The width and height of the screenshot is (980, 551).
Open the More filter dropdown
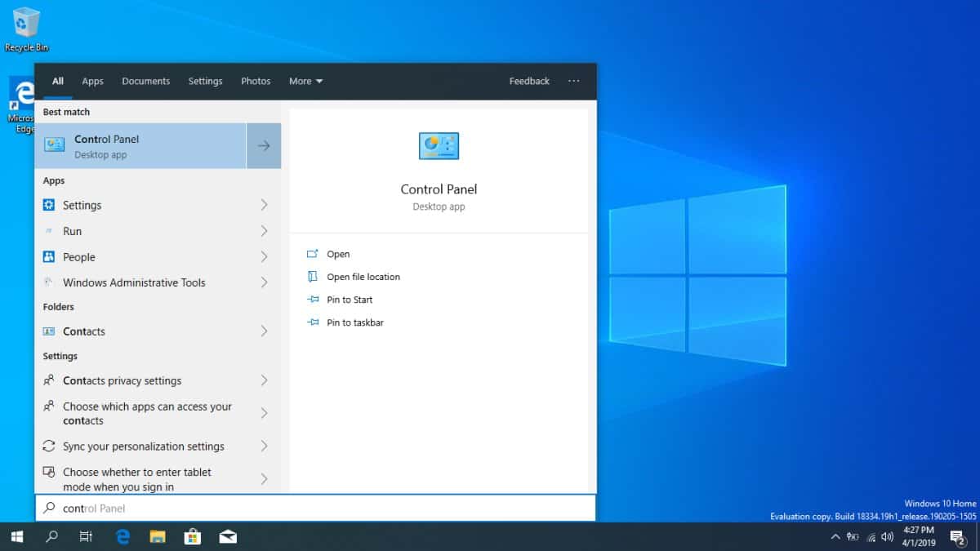(x=305, y=81)
